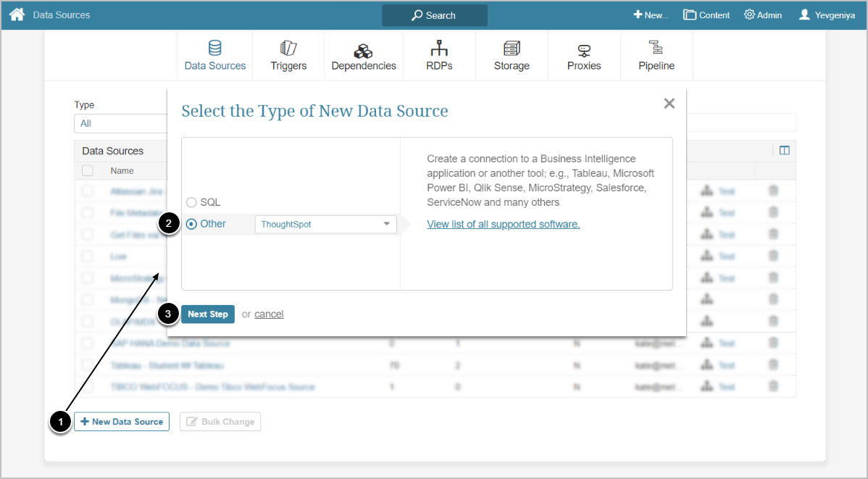Select the Other radio button
868x479 pixels.
click(x=191, y=224)
